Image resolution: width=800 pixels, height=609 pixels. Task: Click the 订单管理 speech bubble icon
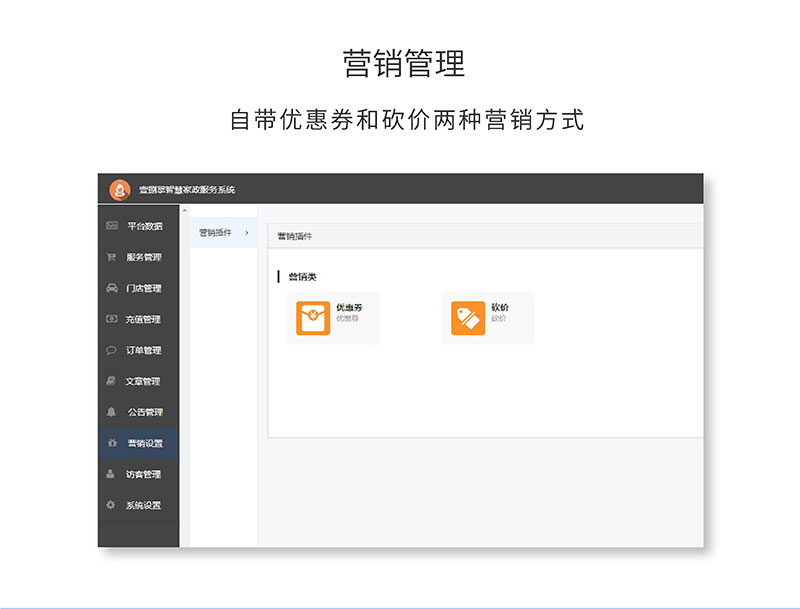[x=111, y=350]
